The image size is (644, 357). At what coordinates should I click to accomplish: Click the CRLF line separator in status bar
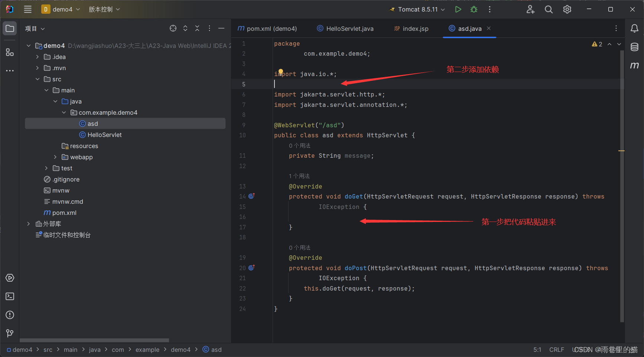557,349
